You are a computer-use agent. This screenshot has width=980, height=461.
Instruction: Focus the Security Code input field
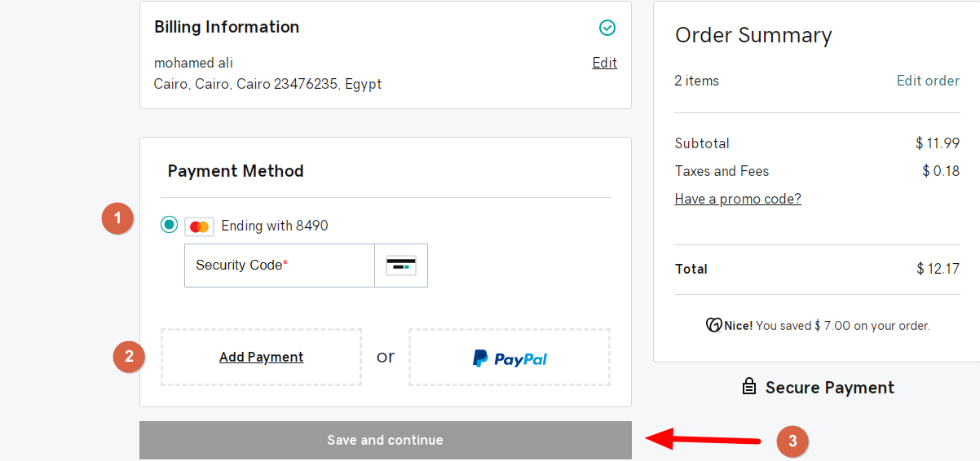(x=280, y=266)
